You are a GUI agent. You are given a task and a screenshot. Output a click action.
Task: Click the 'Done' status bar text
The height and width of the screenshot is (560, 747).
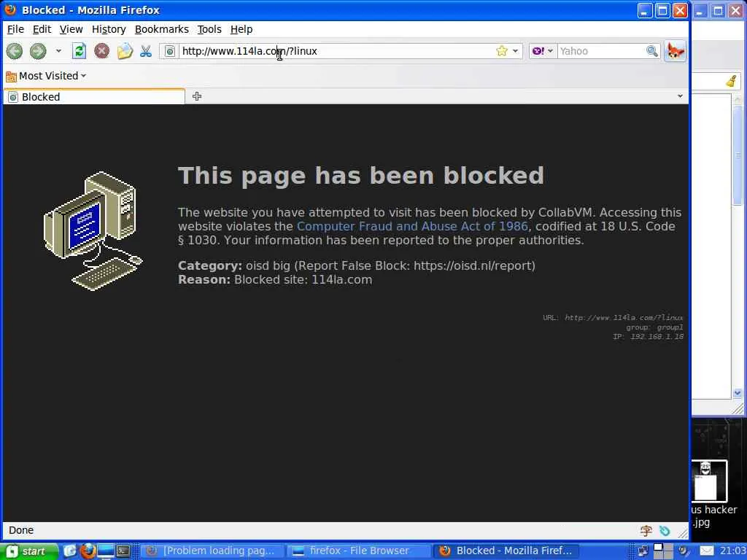[x=21, y=530]
